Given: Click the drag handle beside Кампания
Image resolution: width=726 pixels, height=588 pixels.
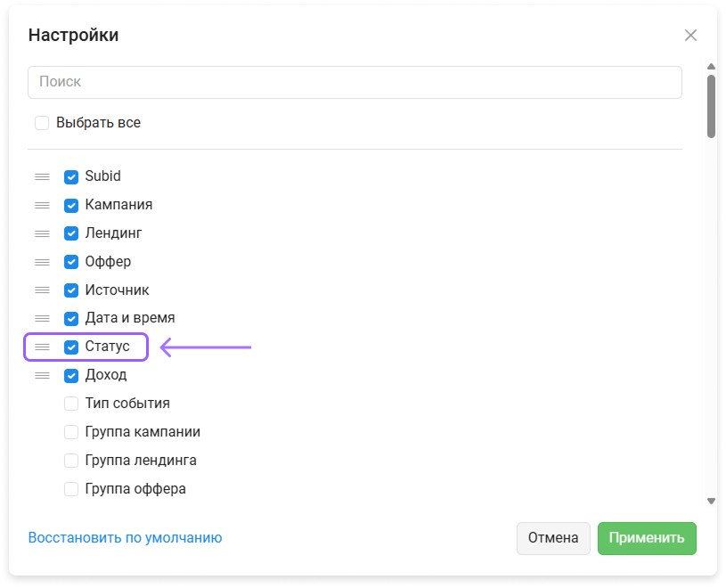Looking at the screenshot, I should click(42, 205).
